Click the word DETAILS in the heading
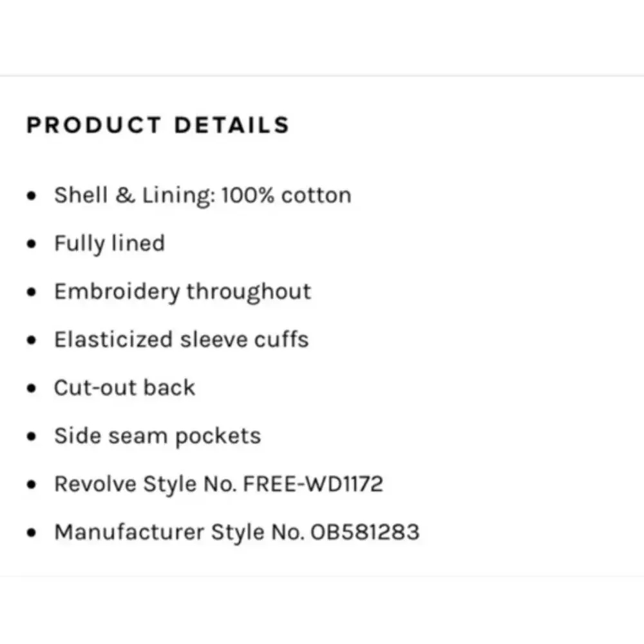The height and width of the screenshot is (644, 644). pos(232,125)
